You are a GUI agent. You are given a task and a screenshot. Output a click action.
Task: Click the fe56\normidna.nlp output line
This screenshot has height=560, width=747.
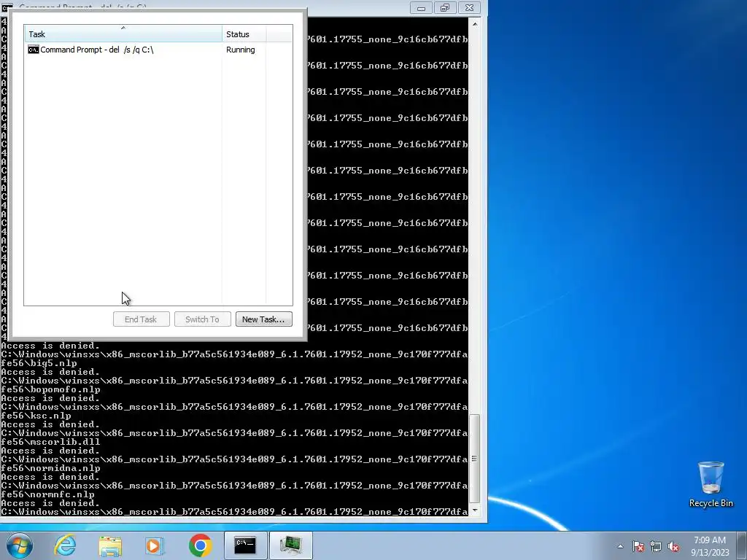click(x=50, y=468)
